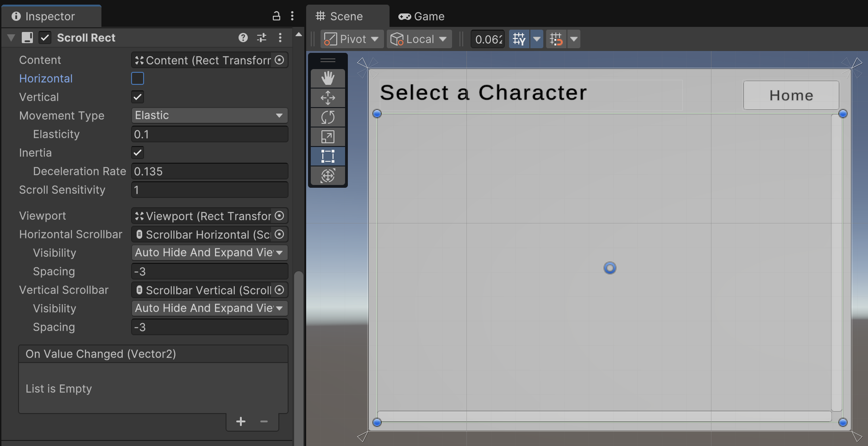Click the Scroll Sensitivity input field
The width and height of the screenshot is (868, 446).
[209, 190]
